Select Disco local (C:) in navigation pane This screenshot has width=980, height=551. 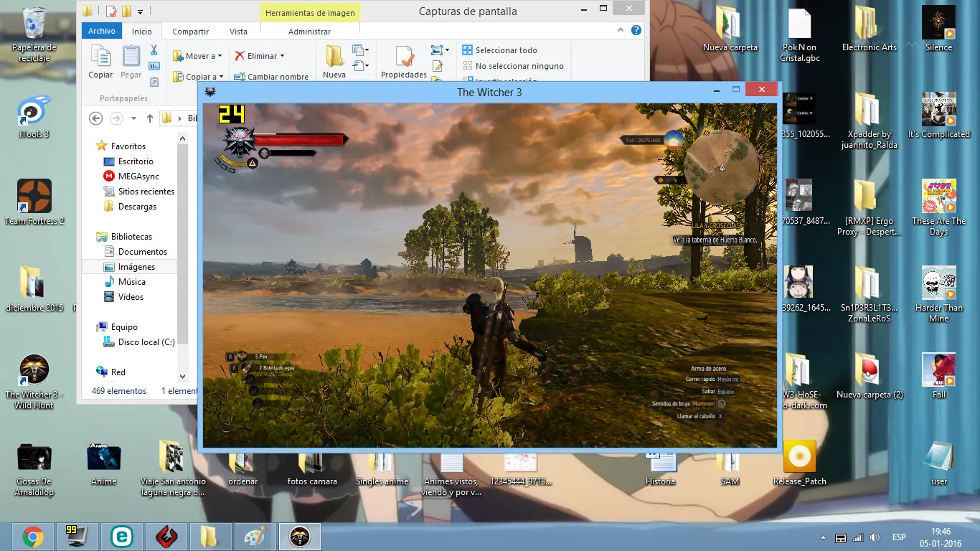[140, 342]
